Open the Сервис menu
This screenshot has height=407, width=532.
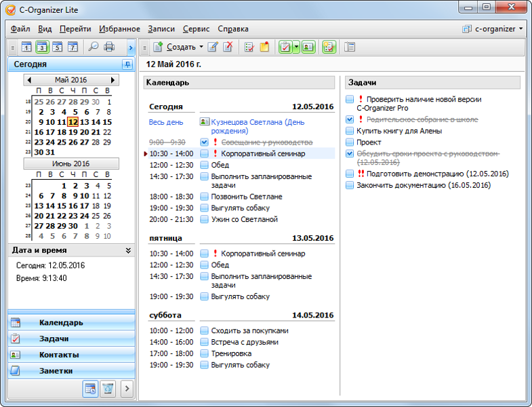point(196,29)
